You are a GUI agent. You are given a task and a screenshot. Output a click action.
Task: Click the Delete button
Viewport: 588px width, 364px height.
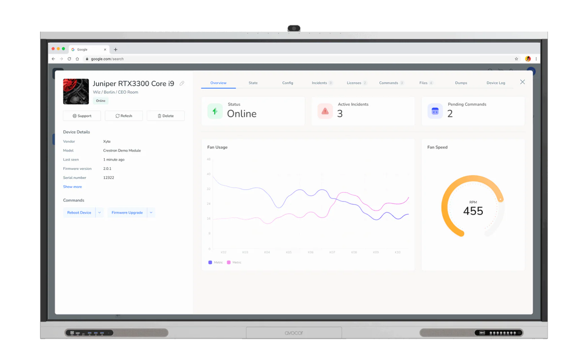pos(166,116)
